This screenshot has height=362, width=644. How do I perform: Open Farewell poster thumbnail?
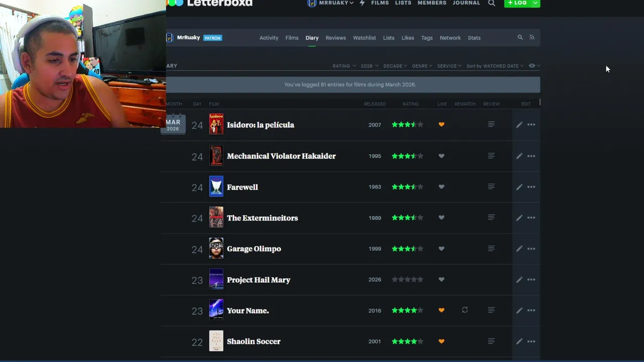pyautogui.click(x=216, y=187)
